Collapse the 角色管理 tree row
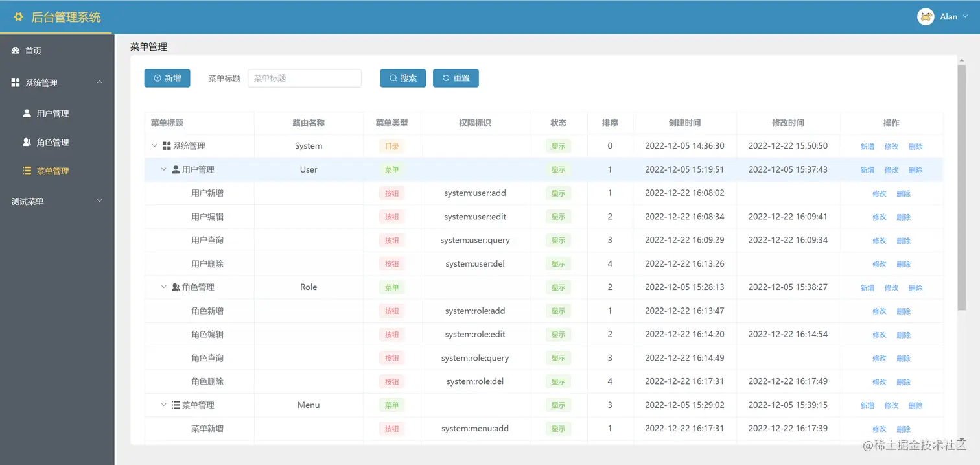 pyautogui.click(x=164, y=287)
